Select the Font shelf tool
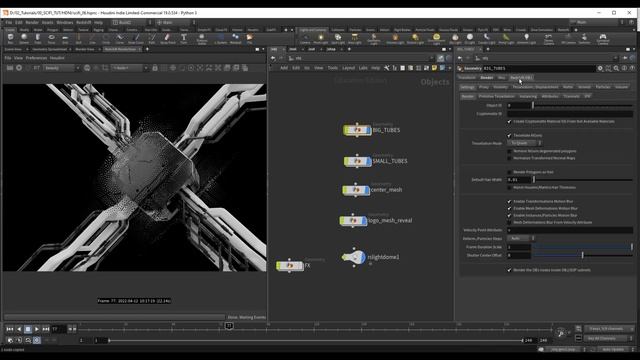Screen dimensions: 640x360 pos(184,39)
